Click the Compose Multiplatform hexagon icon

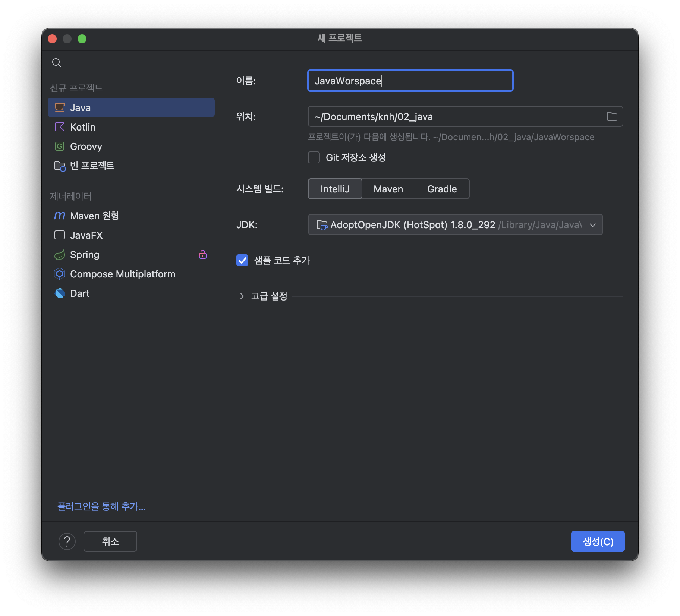60,274
